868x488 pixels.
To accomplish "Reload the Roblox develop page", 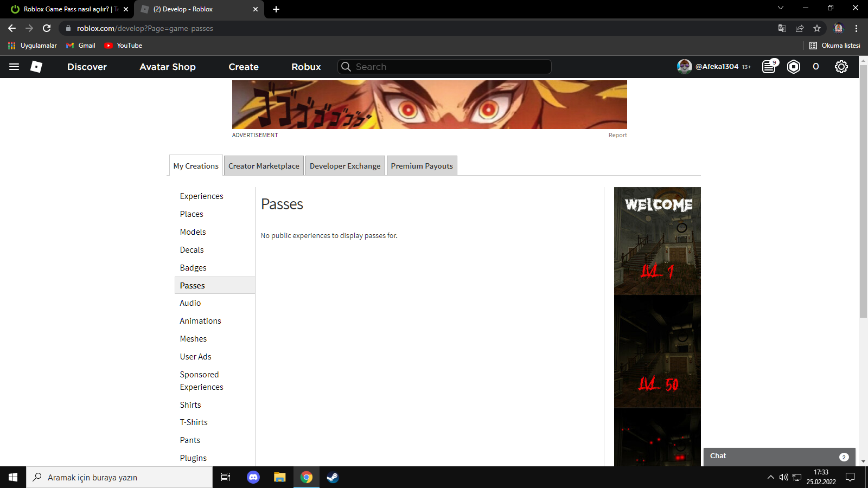I will [x=47, y=28].
